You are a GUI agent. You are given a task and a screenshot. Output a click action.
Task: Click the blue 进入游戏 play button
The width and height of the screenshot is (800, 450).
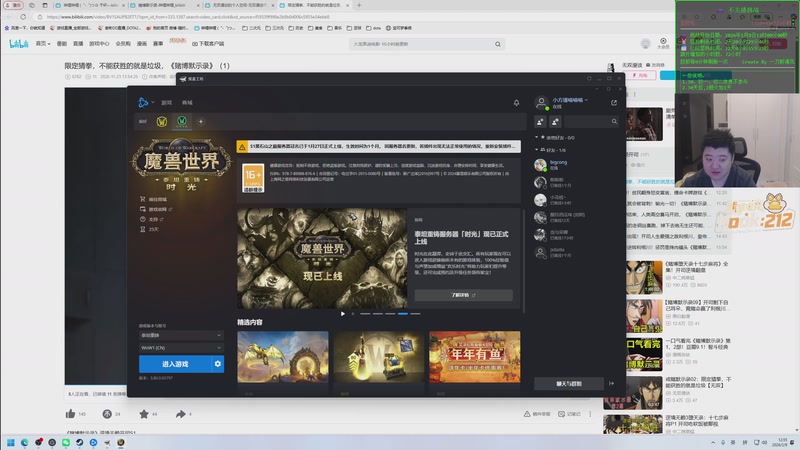175,364
